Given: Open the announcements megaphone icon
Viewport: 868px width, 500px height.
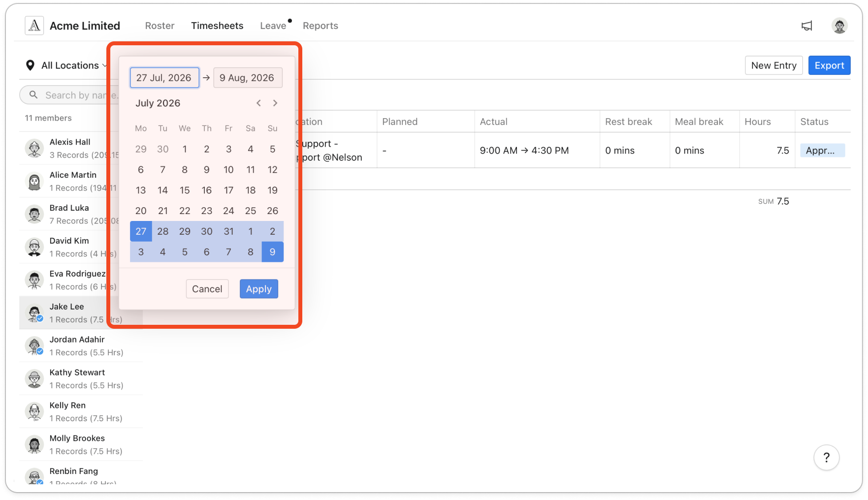Looking at the screenshot, I should 806,26.
